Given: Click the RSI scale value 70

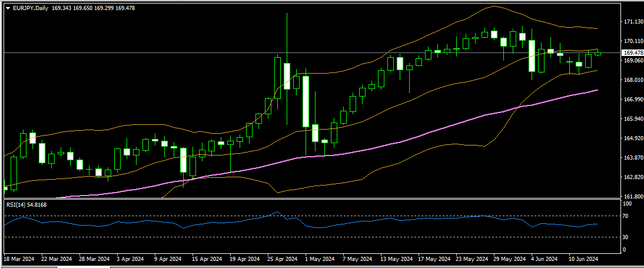Looking at the screenshot, I should click(x=626, y=216).
